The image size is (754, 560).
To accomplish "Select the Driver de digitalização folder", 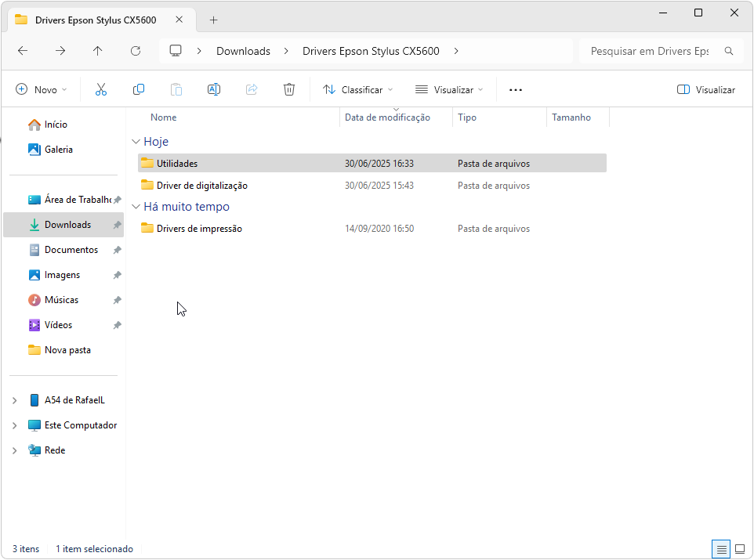I will click(372, 186).
